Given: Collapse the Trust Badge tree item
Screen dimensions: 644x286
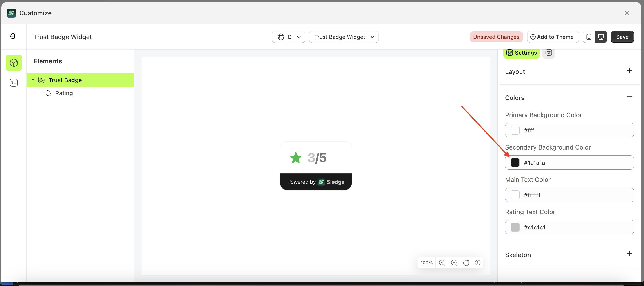Looking at the screenshot, I should click(x=33, y=80).
